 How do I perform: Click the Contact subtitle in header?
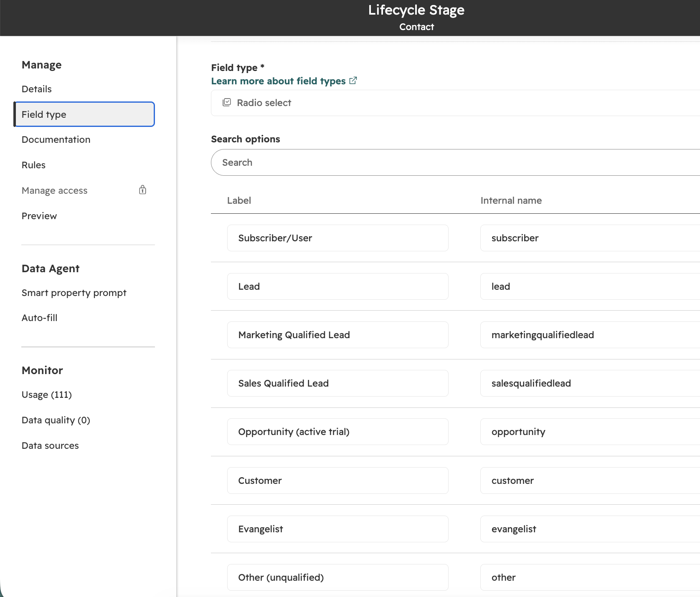[x=417, y=27]
